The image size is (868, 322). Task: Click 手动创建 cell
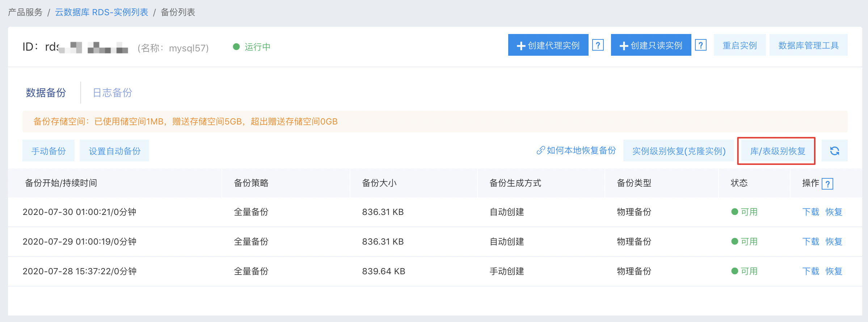tap(507, 271)
